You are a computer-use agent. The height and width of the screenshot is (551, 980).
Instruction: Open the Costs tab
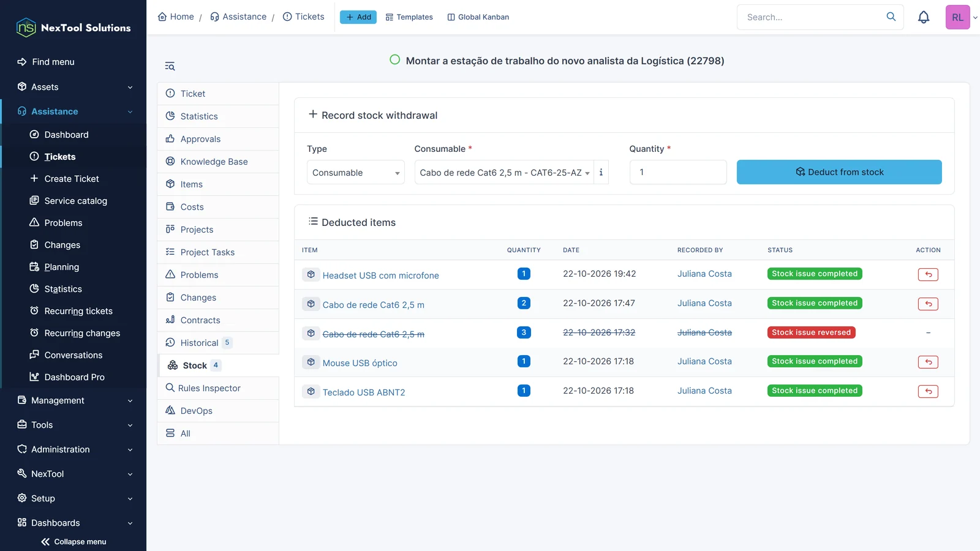point(218,207)
